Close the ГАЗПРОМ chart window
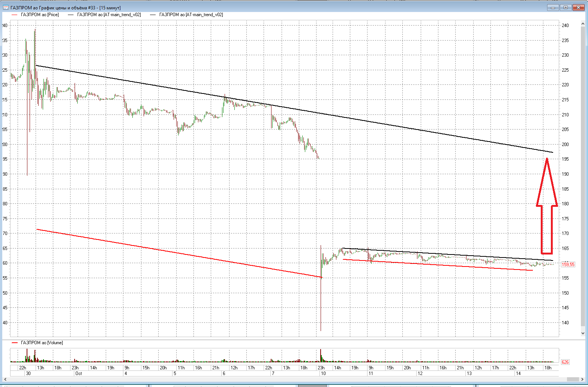Viewport: 588px width, 387px height. click(578, 8)
